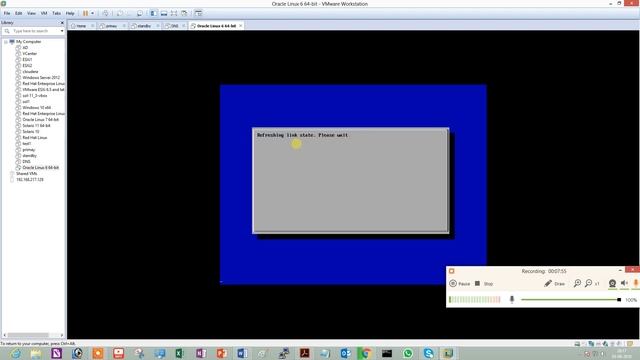Click the take snapshot toolbar icon
The width and height of the screenshot is (640, 360).
pos(120,13)
